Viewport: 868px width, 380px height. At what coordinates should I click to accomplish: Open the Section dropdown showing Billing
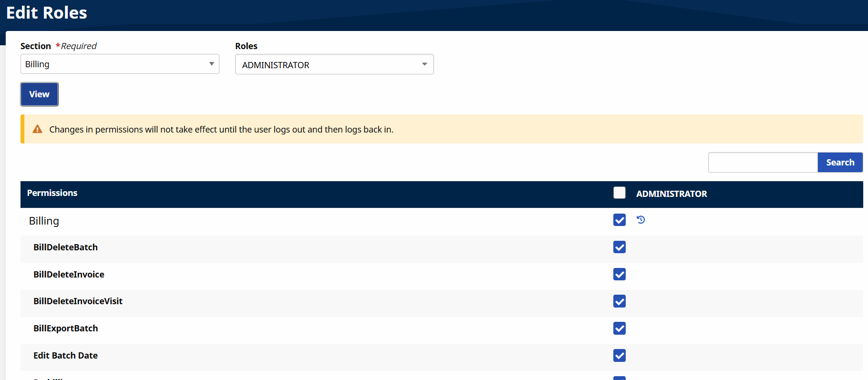(x=120, y=64)
